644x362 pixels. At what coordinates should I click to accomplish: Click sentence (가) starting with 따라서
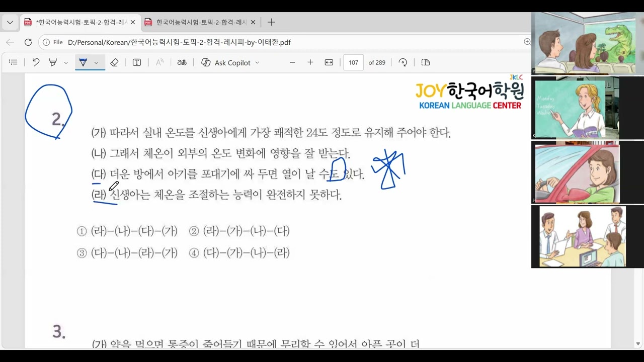point(271,133)
